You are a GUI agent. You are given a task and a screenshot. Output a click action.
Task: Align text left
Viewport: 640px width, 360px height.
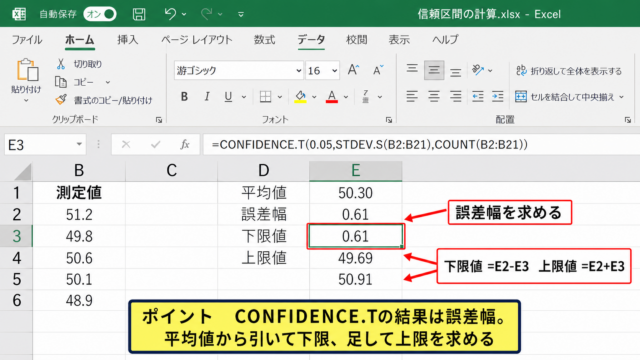[412, 97]
